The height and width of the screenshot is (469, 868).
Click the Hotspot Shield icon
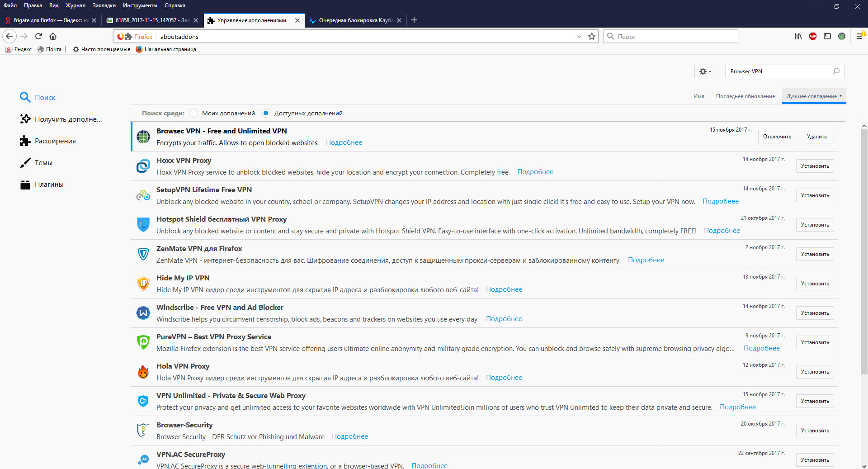click(x=143, y=225)
